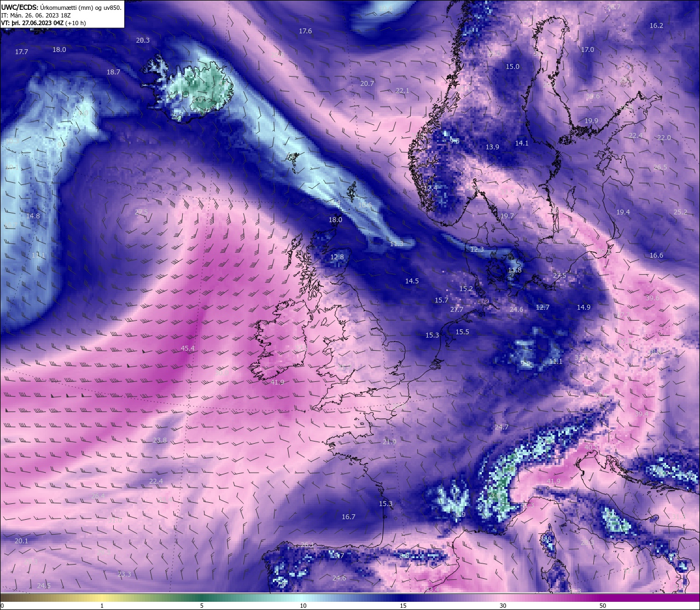
Task: Click the 15.7 value on the map
Action: click(441, 300)
